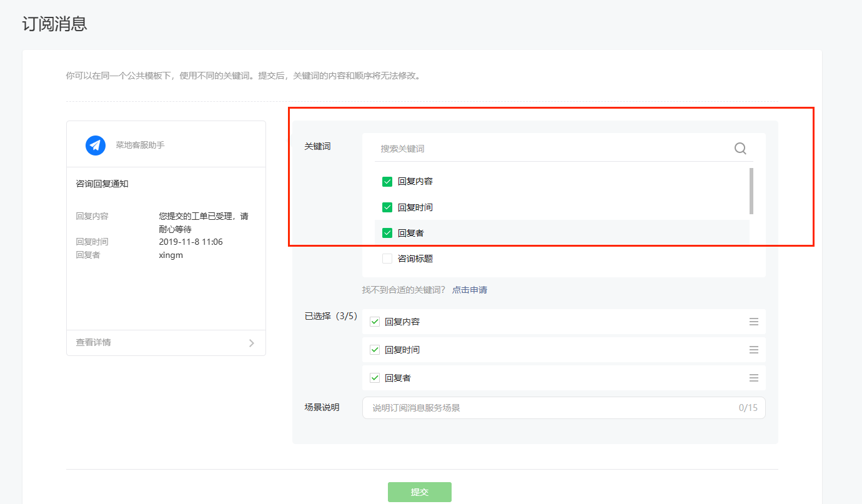Image resolution: width=862 pixels, height=504 pixels.
Task: Click the 0/15 character counter
Action: coord(748,408)
